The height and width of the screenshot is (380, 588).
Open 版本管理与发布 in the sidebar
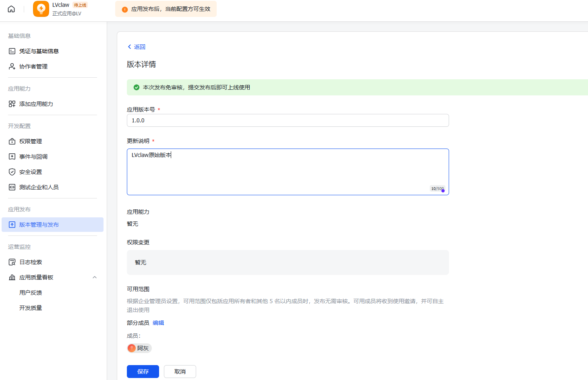click(39, 225)
